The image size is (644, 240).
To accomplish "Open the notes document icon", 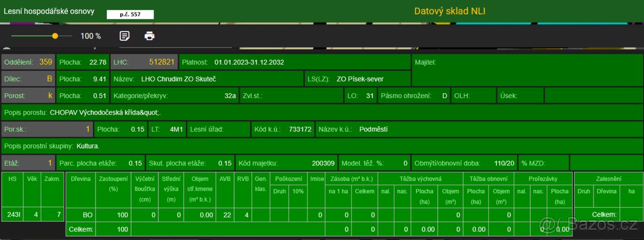I will (x=125, y=36).
